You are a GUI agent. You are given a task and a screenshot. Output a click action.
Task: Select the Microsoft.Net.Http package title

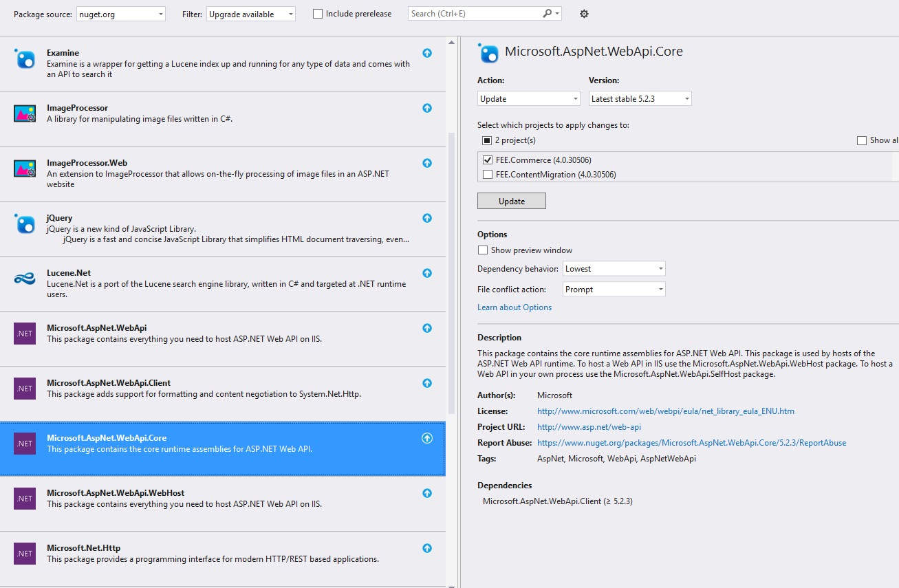(x=83, y=548)
